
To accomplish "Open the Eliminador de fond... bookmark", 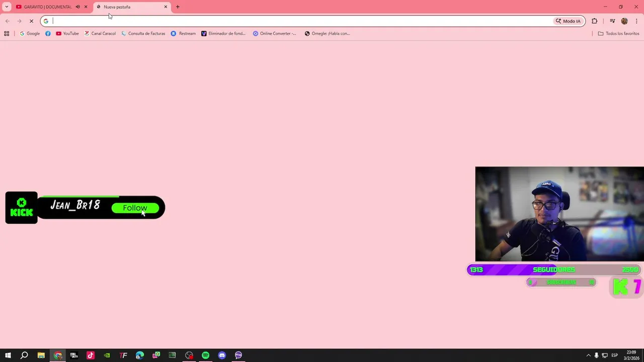I will [223, 34].
